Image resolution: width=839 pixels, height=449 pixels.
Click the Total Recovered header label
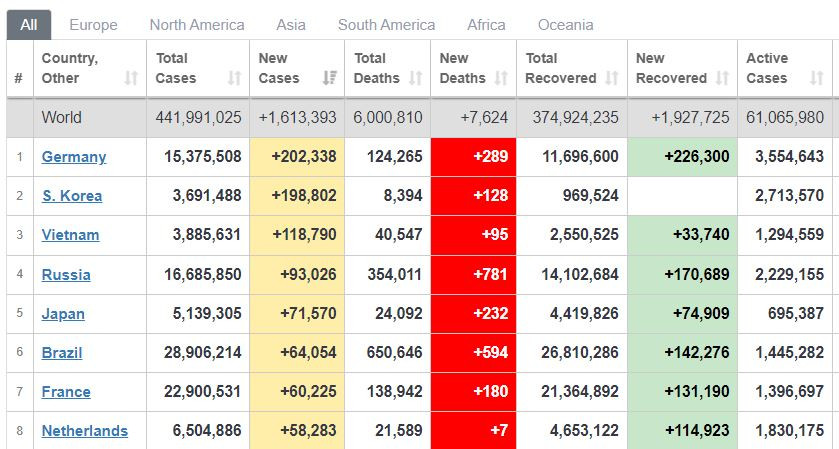(561, 69)
